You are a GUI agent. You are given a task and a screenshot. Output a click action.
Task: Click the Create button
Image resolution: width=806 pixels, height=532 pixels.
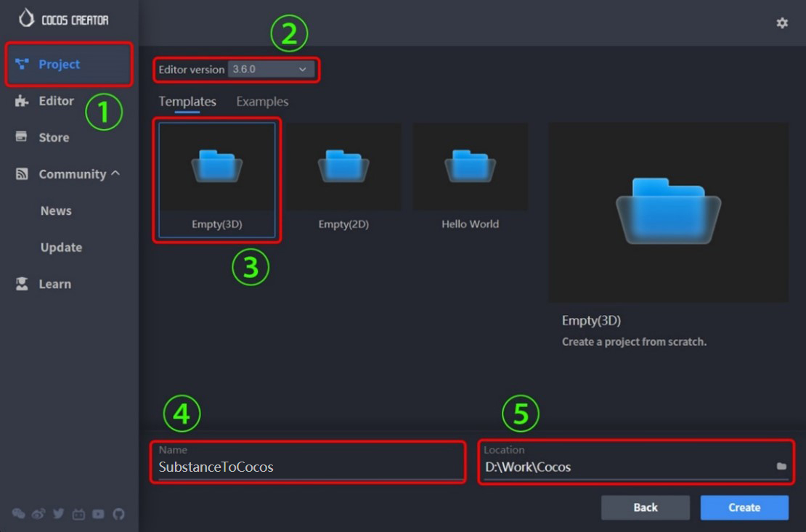coord(744,507)
